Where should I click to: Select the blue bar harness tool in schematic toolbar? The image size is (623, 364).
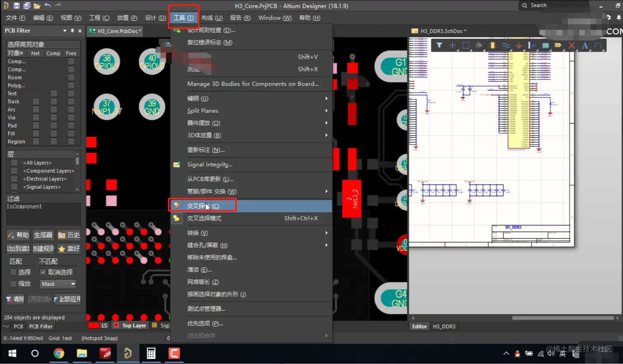click(x=532, y=45)
